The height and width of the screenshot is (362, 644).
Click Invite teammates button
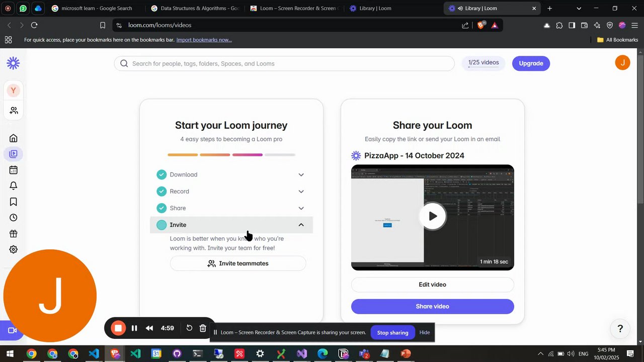238,263
